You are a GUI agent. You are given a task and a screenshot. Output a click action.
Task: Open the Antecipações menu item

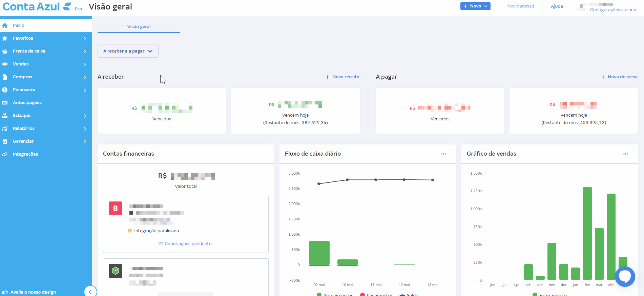46,103
